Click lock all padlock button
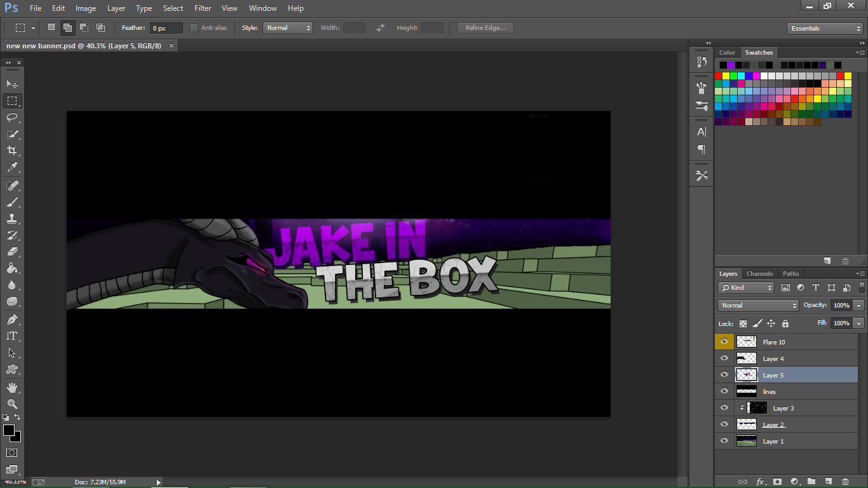868x488 pixels. pos(785,323)
